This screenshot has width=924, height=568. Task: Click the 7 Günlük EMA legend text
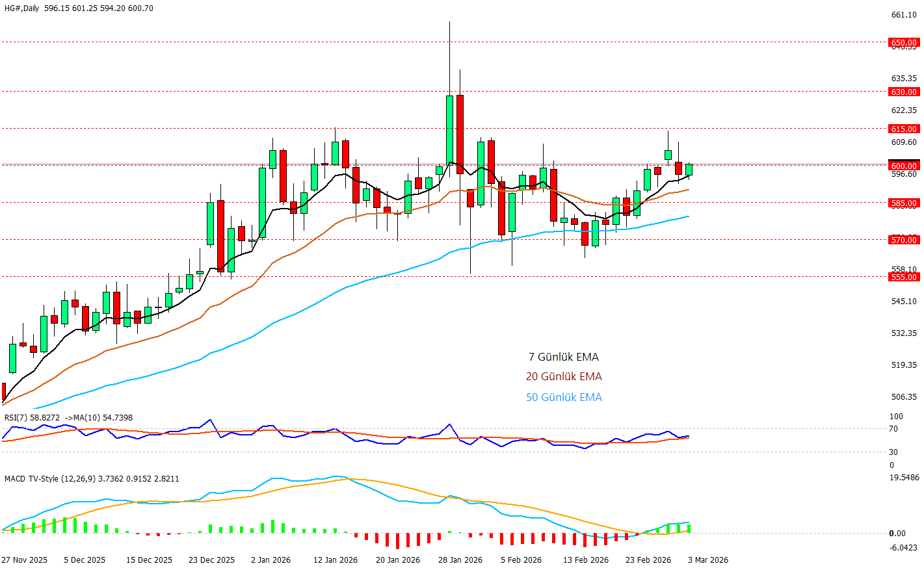pos(563,357)
